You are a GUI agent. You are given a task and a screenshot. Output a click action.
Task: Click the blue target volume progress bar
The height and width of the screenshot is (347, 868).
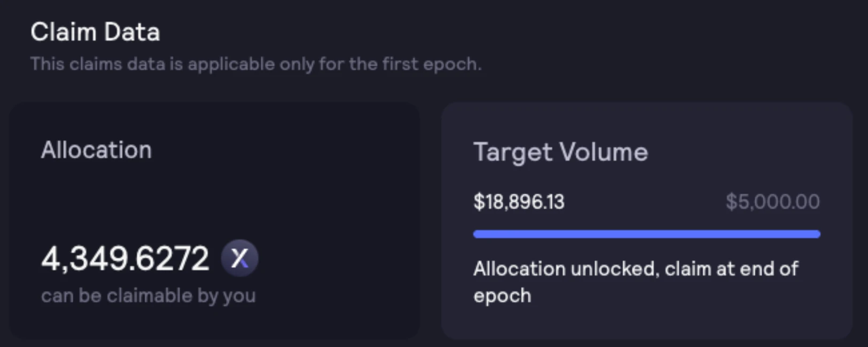[646, 234]
